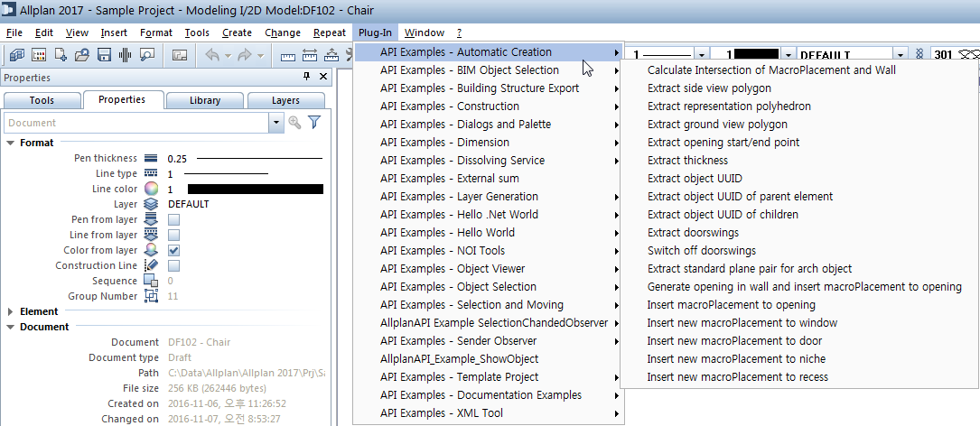Click the undo arrow in toolbar
The image size is (980, 426).
[x=212, y=55]
